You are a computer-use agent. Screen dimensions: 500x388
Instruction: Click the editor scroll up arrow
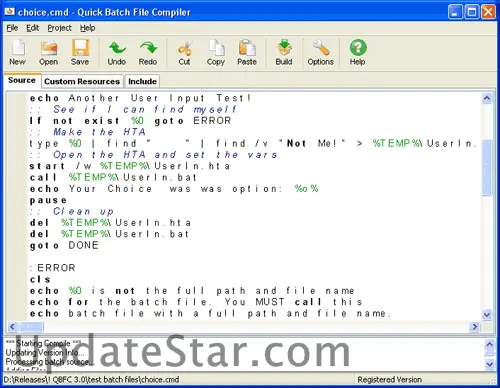(487, 99)
